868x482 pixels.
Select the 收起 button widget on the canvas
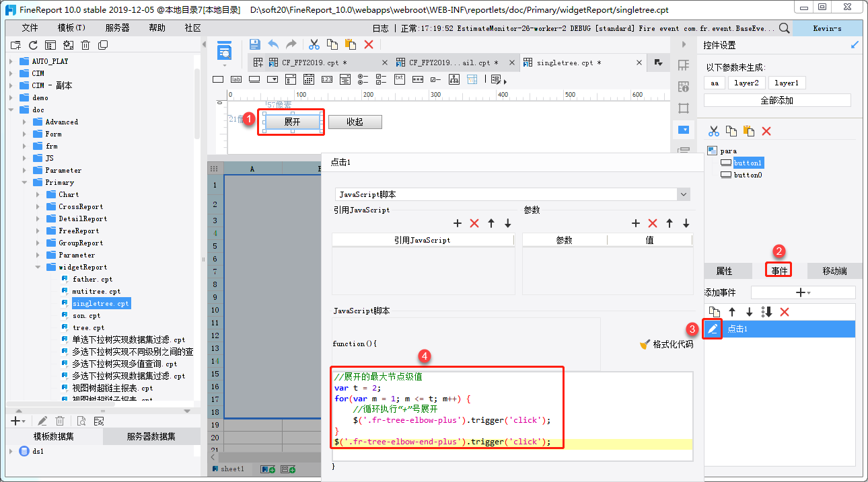pos(355,122)
